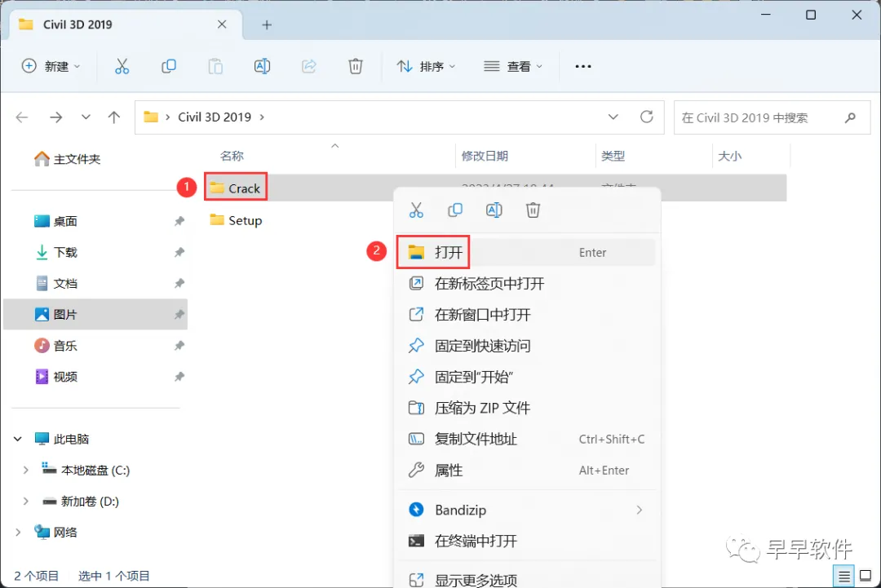
Task: Choose 固定到快速访问
Action: click(x=526, y=346)
